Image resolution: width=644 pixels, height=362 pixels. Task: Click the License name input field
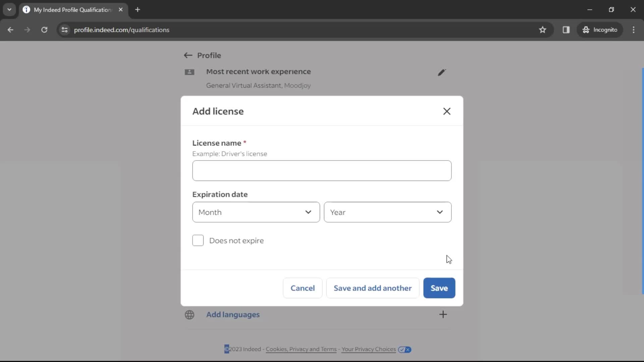pos(322,171)
